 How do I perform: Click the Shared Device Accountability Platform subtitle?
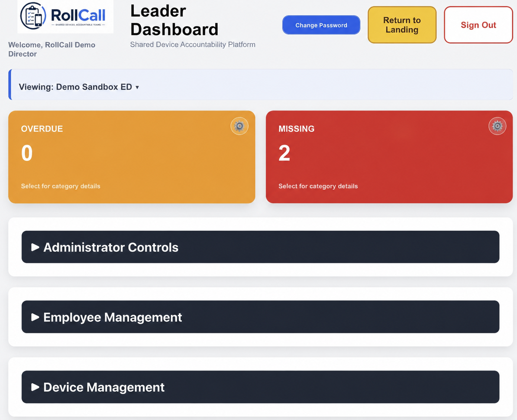tap(193, 45)
